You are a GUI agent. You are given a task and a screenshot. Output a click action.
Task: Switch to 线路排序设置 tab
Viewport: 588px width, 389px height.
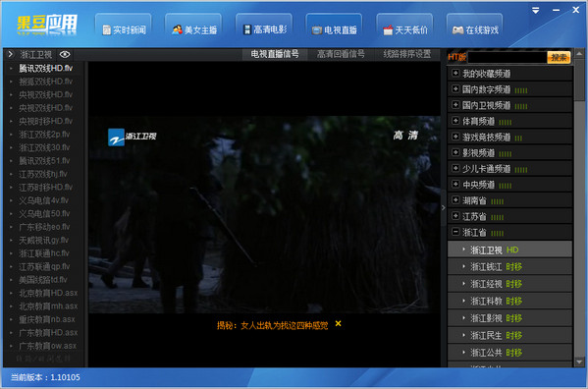click(406, 54)
